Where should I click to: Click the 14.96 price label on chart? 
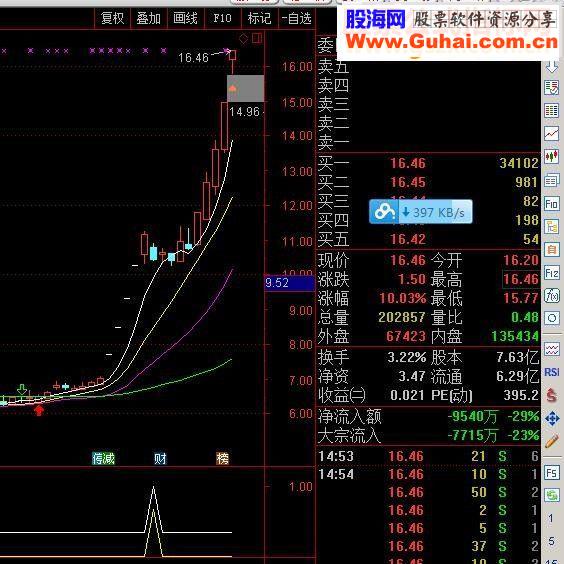click(x=245, y=112)
